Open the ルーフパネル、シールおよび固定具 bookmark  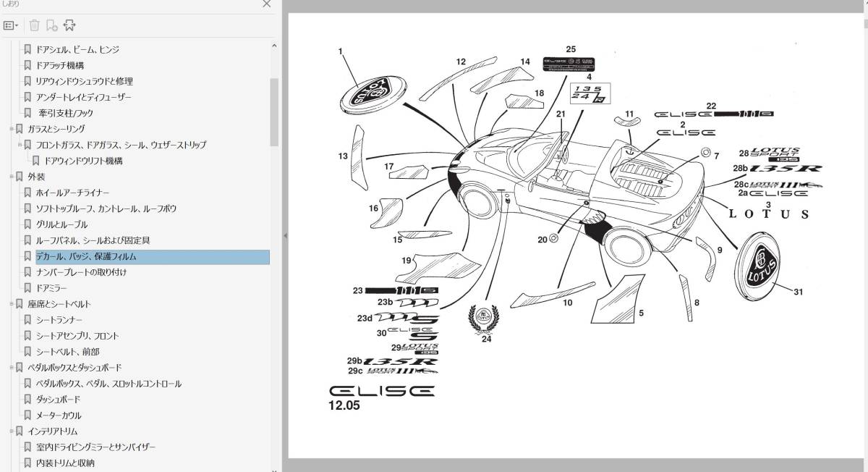point(93,241)
